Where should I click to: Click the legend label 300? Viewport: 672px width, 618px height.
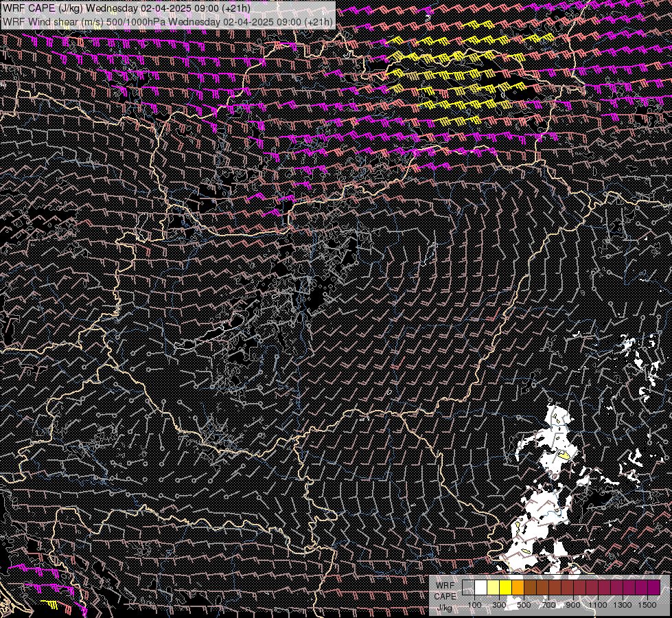pos(499,605)
